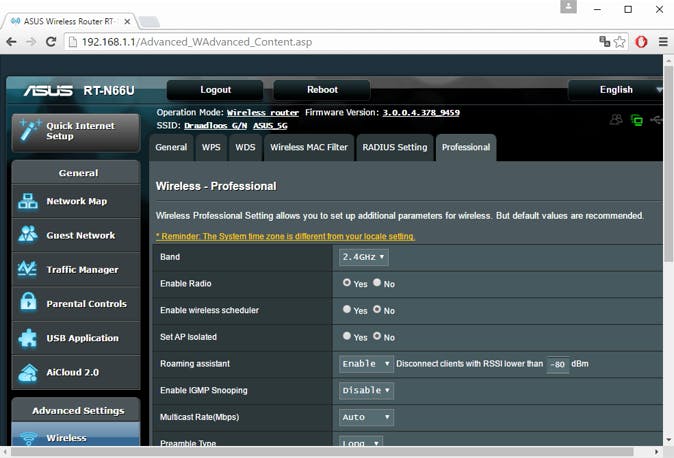Reload the router page

tap(51, 42)
